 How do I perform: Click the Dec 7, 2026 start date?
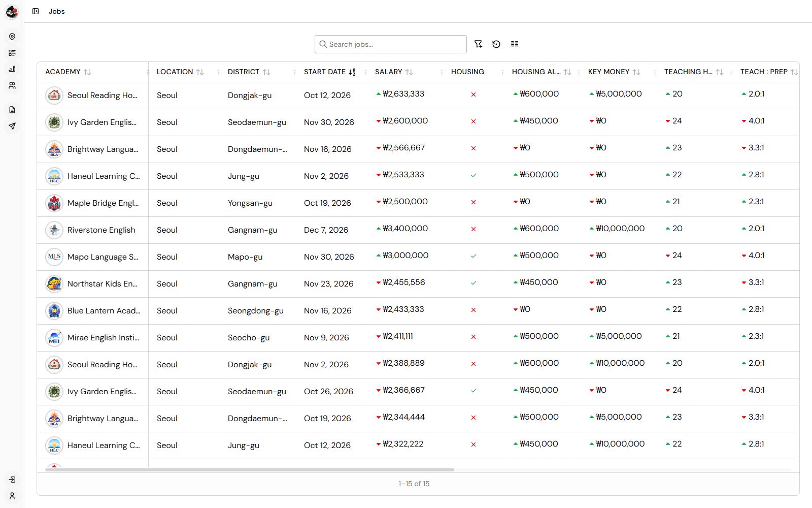pyautogui.click(x=326, y=230)
